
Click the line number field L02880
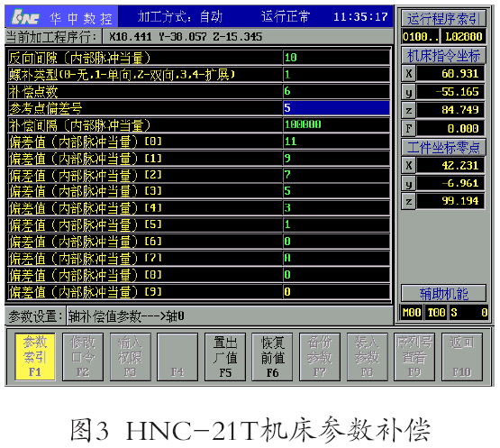click(464, 36)
